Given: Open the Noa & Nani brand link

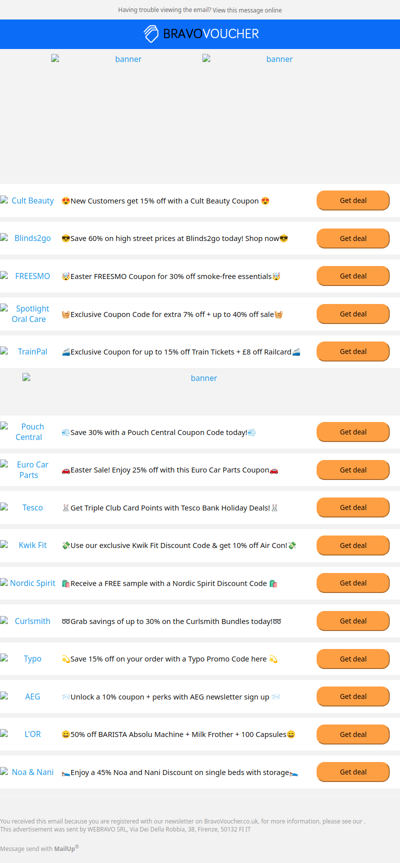Looking at the screenshot, I should pos(28,772).
